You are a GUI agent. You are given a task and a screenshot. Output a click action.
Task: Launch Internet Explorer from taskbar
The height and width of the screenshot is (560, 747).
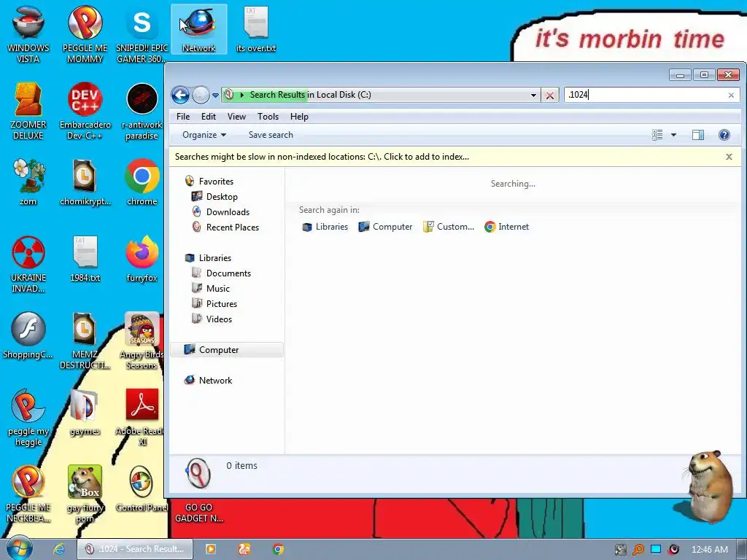click(59, 549)
